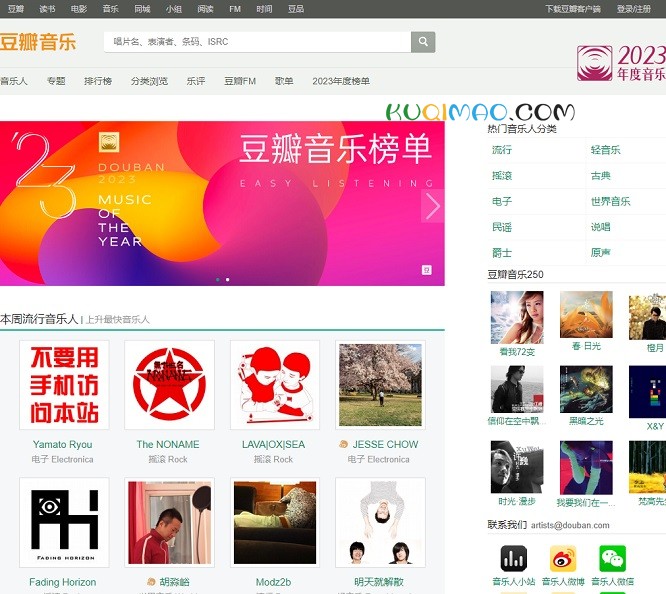The image size is (666, 594).
Task: Select the 电子 artist category
Action: coord(502,201)
